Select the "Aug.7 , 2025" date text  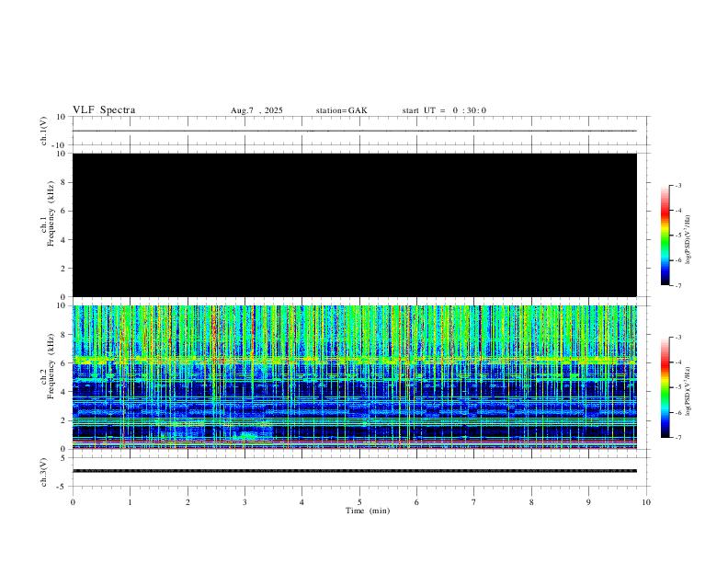tap(256, 110)
